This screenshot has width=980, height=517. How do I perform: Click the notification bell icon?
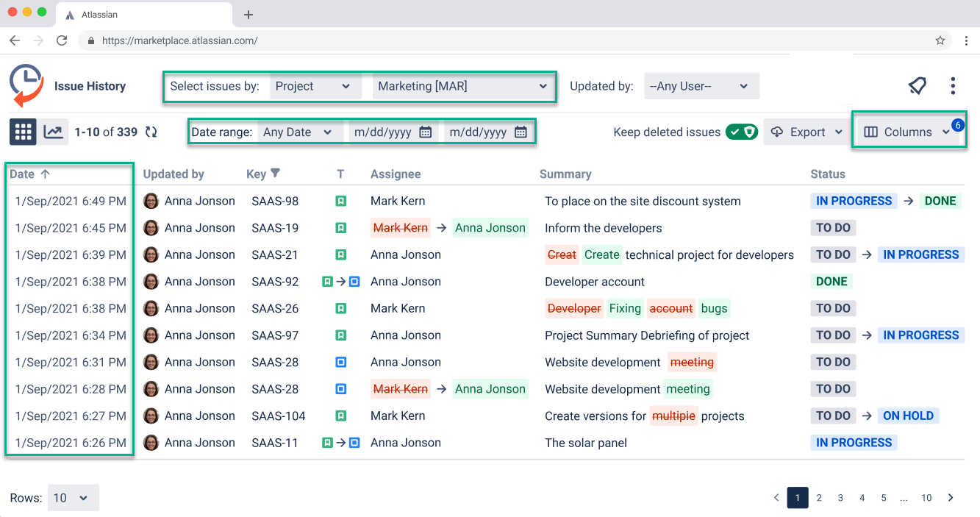point(916,85)
